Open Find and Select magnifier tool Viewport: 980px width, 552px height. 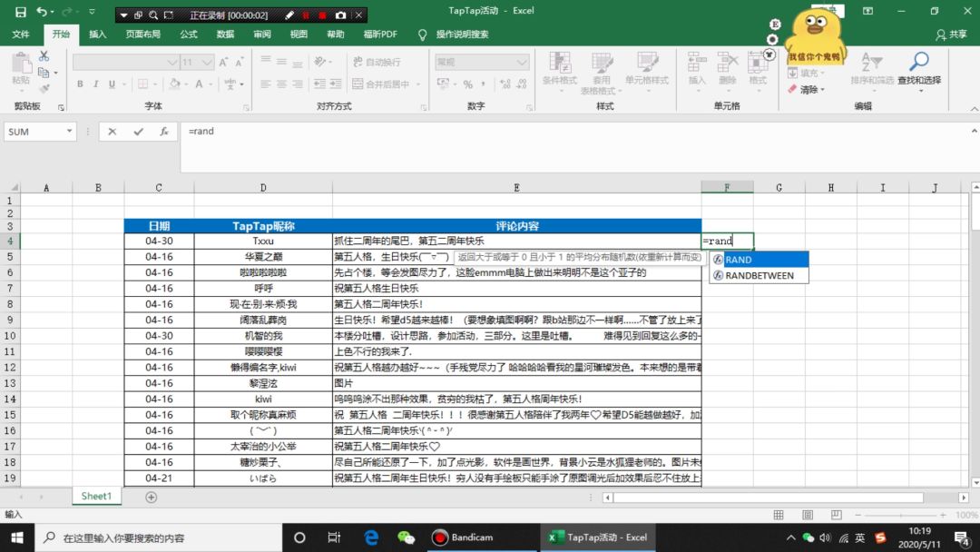pos(918,67)
